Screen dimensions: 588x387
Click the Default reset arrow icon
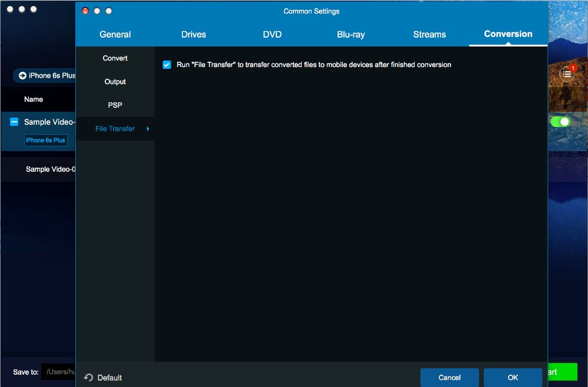coord(89,377)
